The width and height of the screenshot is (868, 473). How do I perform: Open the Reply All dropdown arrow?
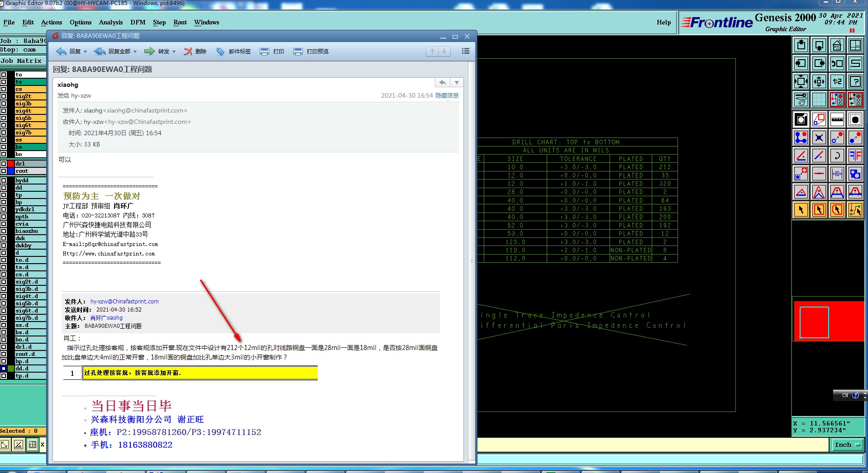click(135, 52)
